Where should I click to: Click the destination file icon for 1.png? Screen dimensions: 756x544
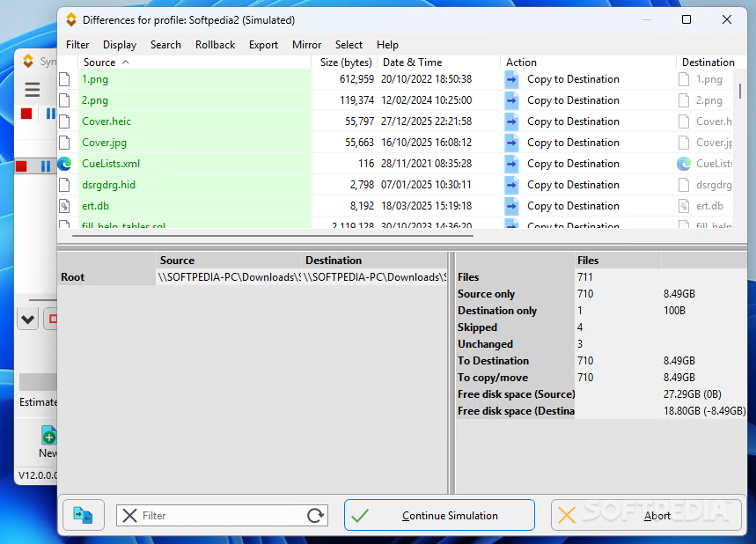pyautogui.click(x=684, y=79)
